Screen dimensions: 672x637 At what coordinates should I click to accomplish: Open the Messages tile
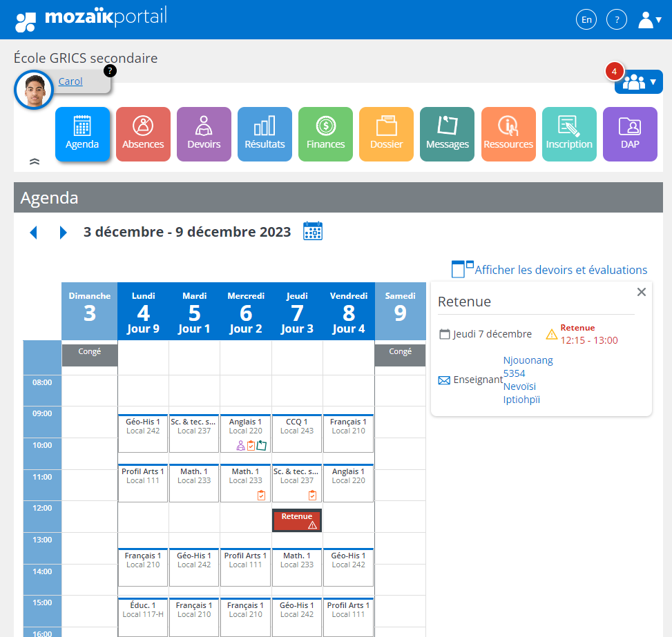coord(447,134)
